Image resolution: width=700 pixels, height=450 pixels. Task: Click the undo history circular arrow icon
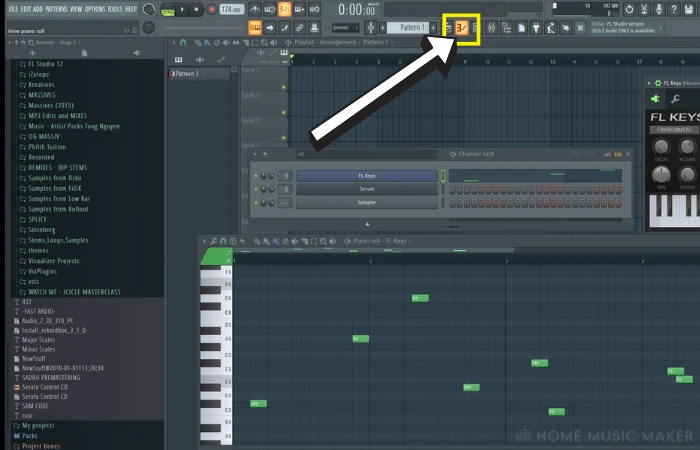click(629, 9)
